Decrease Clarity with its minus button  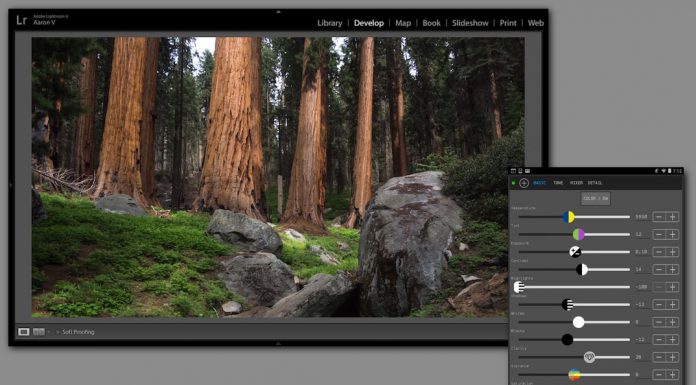tap(659, 357)
